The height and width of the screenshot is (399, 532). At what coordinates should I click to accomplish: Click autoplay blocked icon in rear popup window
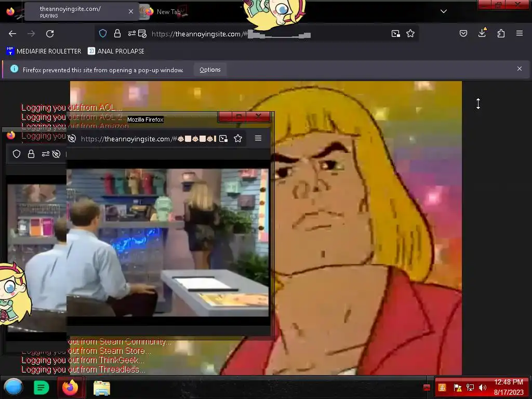[x=56, y=154]
